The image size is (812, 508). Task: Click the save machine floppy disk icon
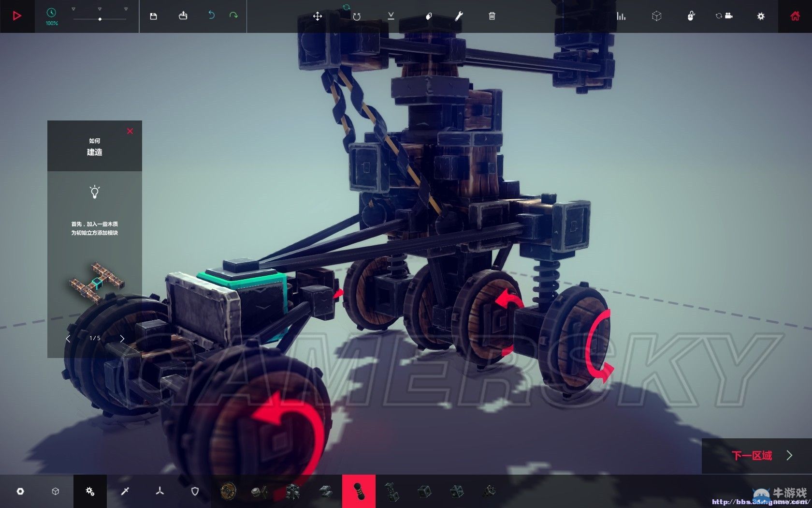(153, 16)
